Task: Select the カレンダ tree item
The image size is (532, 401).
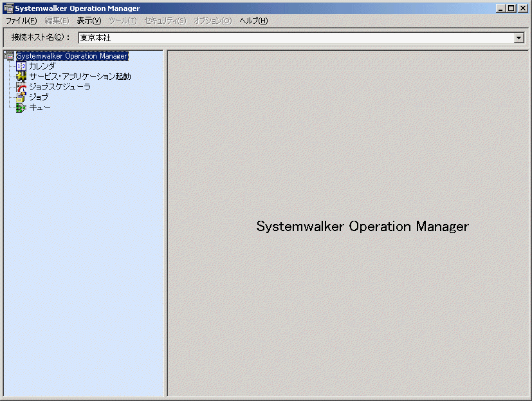Action: (x=42, y=66)
